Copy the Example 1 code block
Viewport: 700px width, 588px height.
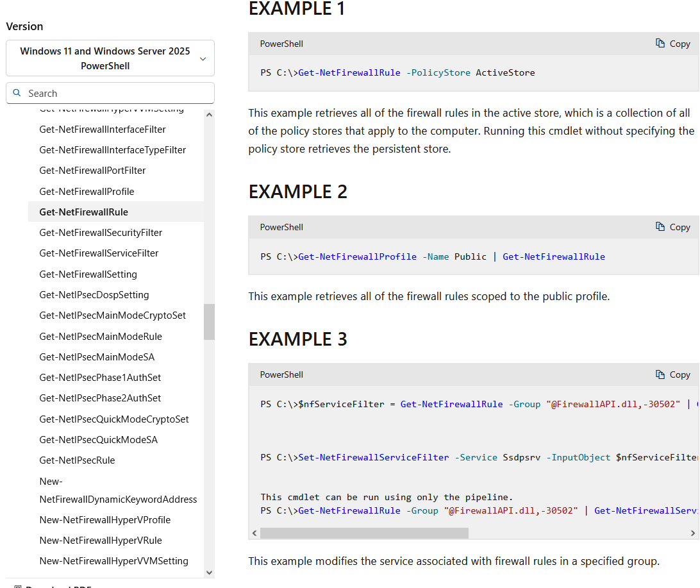[673, 44]
